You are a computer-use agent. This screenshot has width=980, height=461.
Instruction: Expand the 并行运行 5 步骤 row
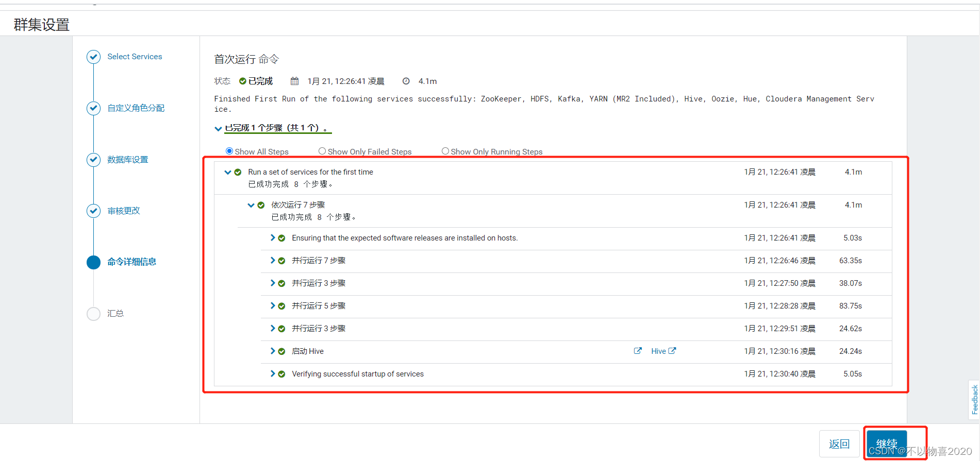[x=273, y=305]
